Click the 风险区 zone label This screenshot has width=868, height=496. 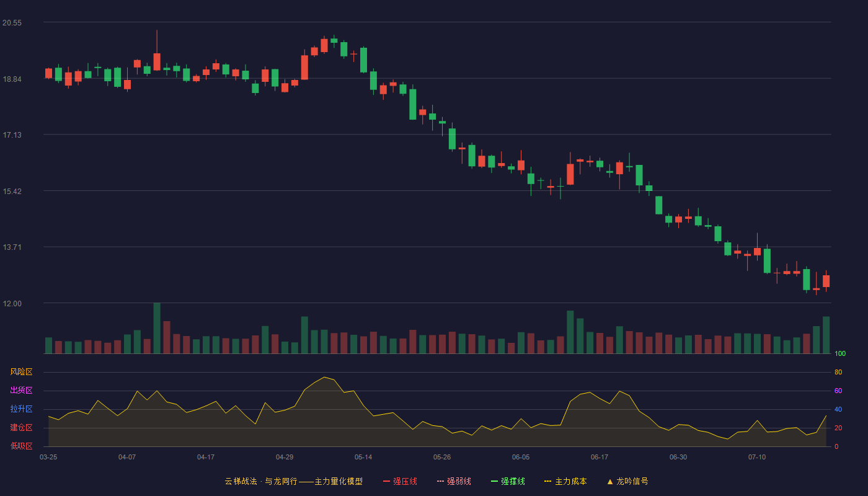point(21,372)
